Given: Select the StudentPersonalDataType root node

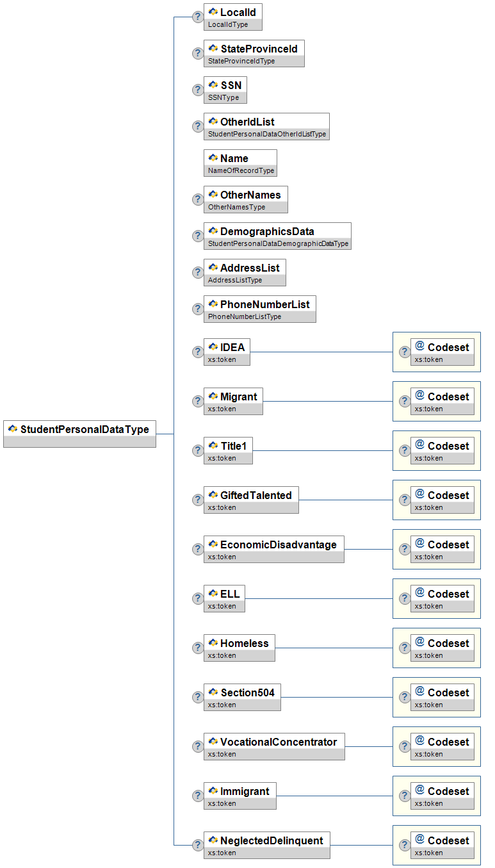Looking at the screenshot, I should [79, 434].
